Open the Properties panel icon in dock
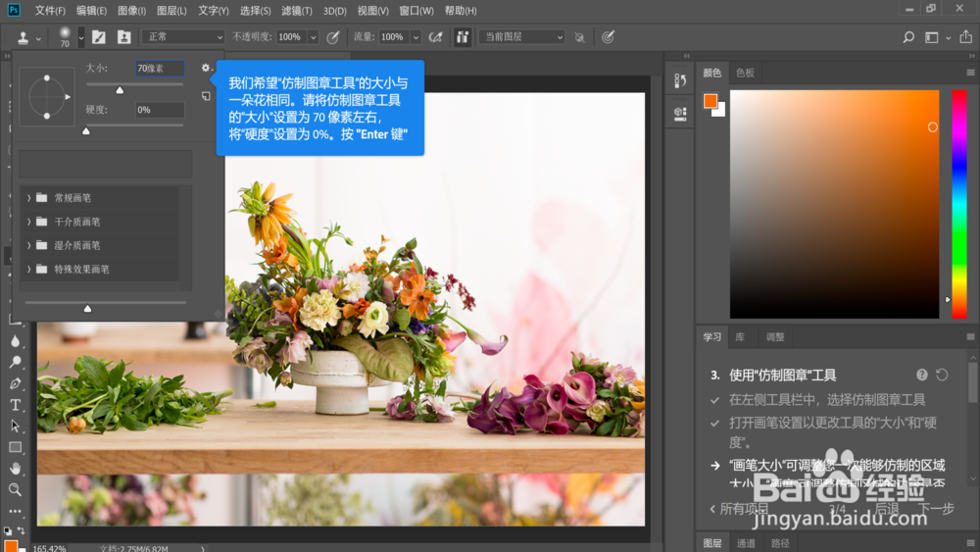This screenshot has width=980, height=552. point(681,113)
